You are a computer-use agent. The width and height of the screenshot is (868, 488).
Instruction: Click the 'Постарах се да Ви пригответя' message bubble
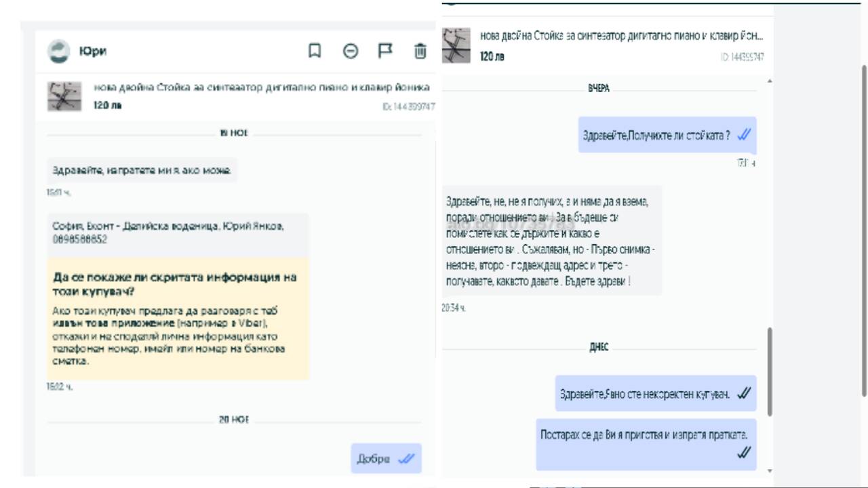(x=646, y=444)
